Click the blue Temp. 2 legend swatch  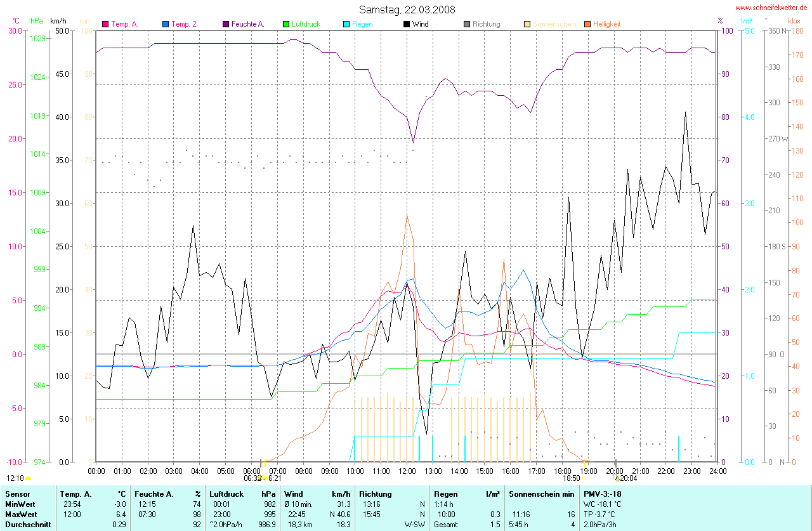[166, 24]
